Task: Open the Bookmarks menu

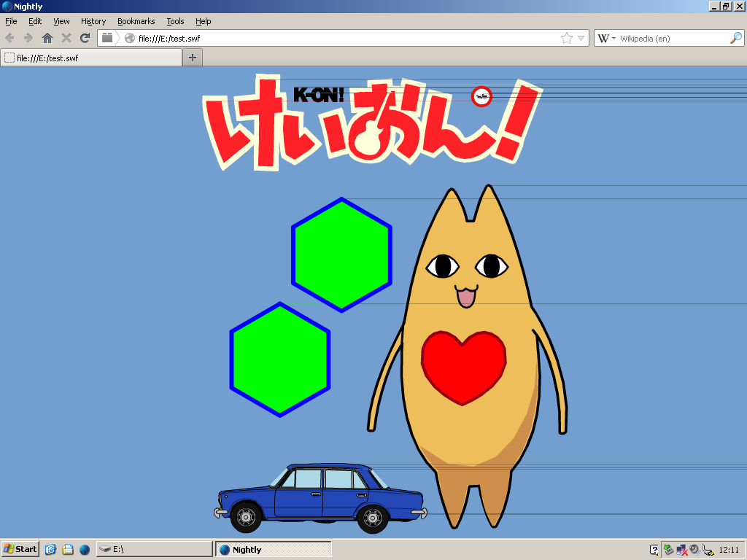Action: 136,21
